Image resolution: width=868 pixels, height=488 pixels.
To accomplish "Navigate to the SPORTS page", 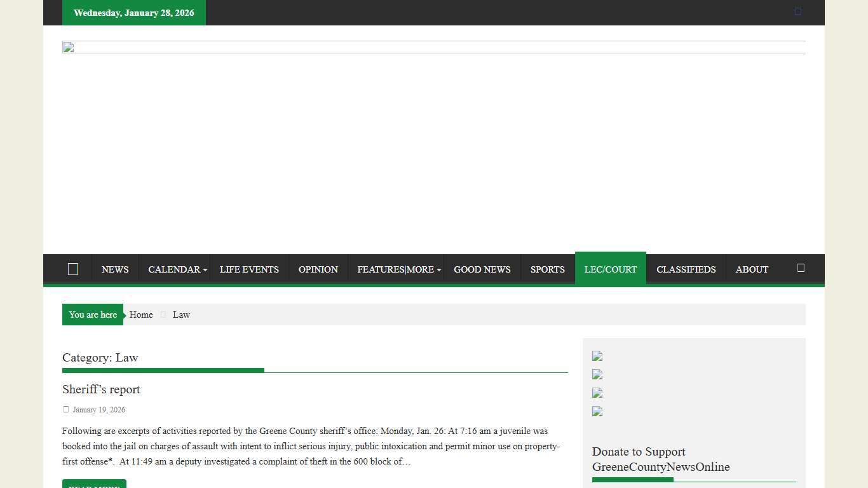I will [547, 269].
